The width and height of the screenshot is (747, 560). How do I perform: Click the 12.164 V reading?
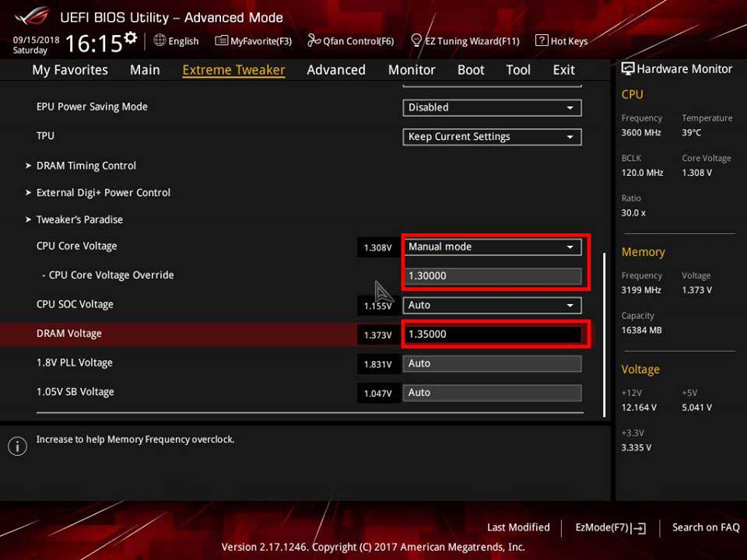(x=639, y=408)
